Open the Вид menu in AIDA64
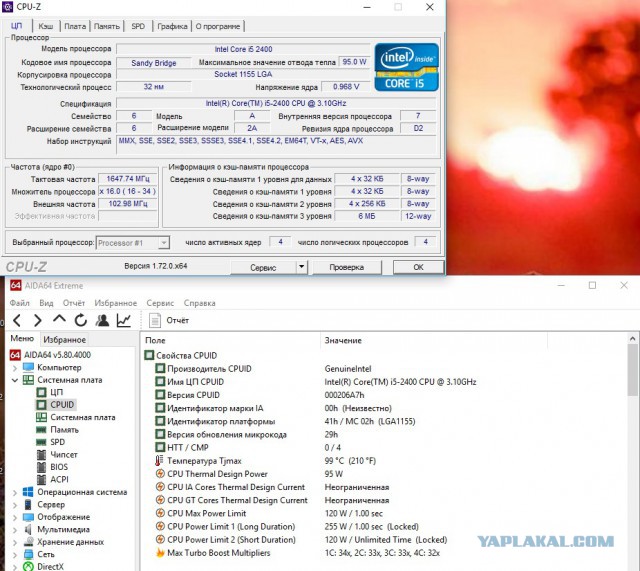This screenshot has width=640, height=571. click(x=46, y=303)
